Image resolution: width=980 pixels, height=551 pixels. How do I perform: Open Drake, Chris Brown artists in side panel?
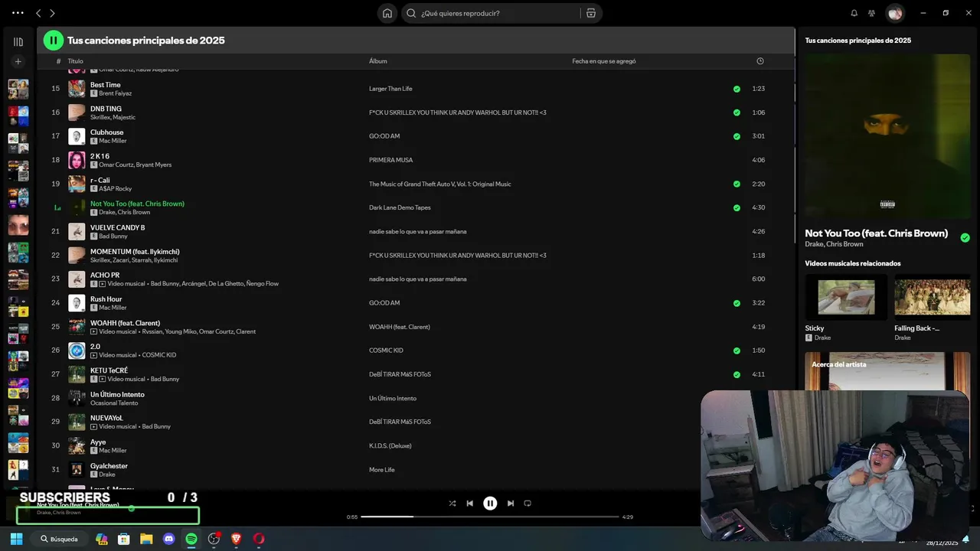tap(834, 244)
